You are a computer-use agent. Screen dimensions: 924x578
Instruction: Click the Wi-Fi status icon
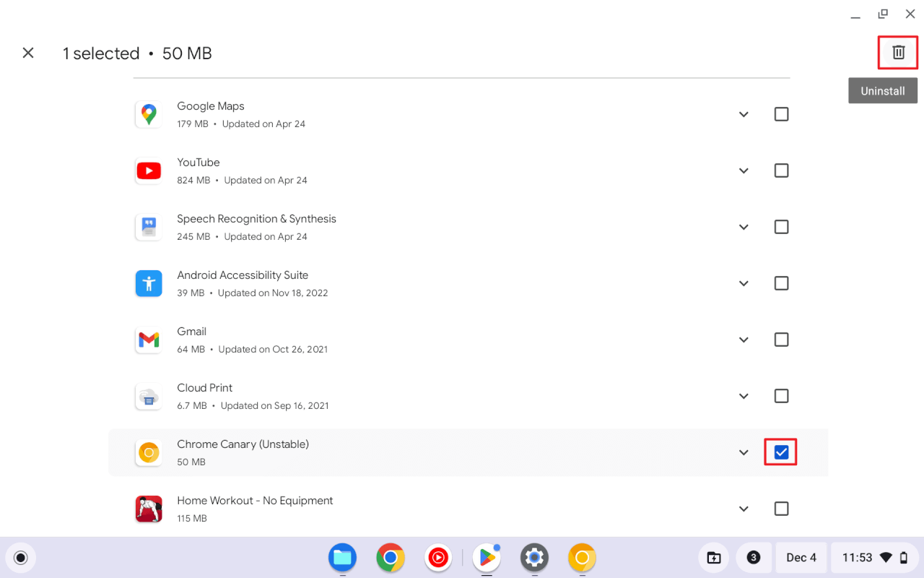(886, 558)
